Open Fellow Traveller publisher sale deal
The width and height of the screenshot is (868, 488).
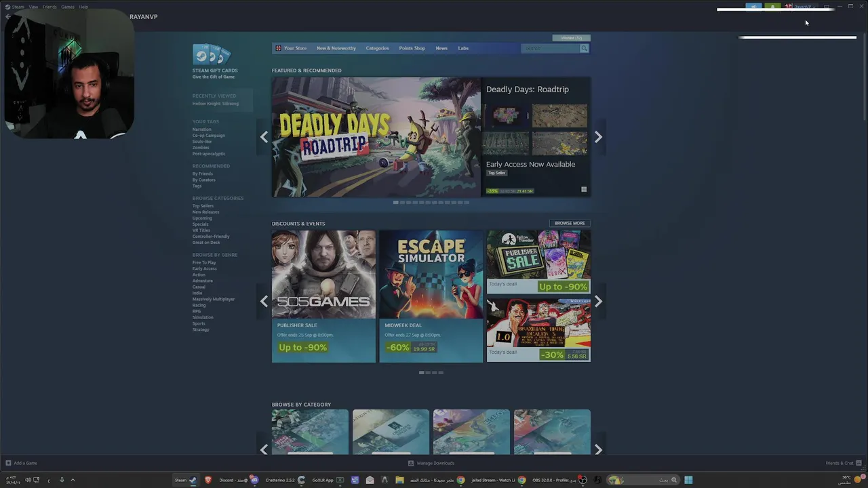click(538, 262)
